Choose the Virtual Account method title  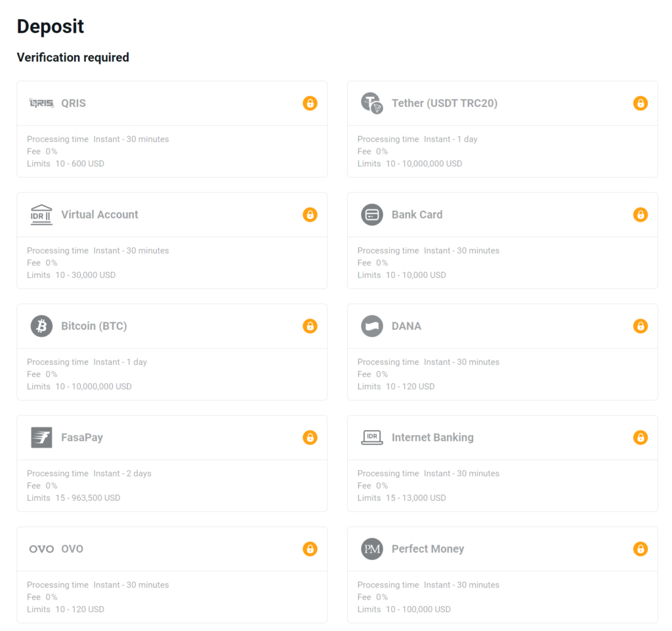click(100, 215)
